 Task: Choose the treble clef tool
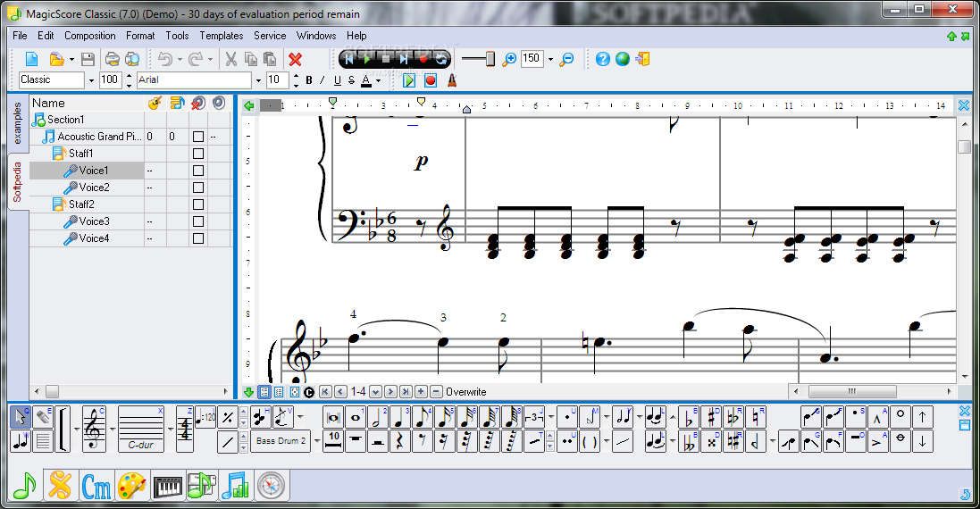coord(94,429)
